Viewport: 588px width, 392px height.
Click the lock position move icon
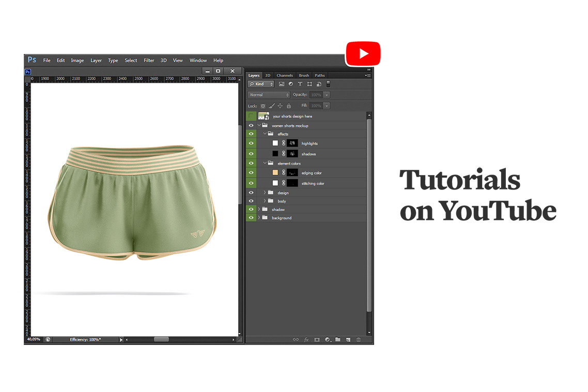coord(280,106)
